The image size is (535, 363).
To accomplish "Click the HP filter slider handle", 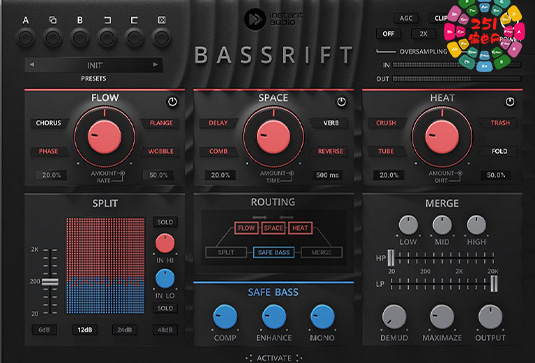I will (x=391, y=258).
